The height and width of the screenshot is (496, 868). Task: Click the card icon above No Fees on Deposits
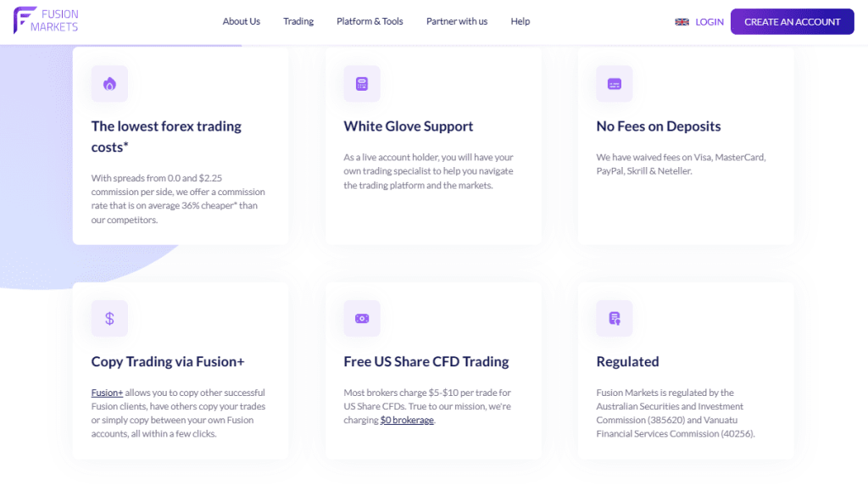click(x=615, y=84)
